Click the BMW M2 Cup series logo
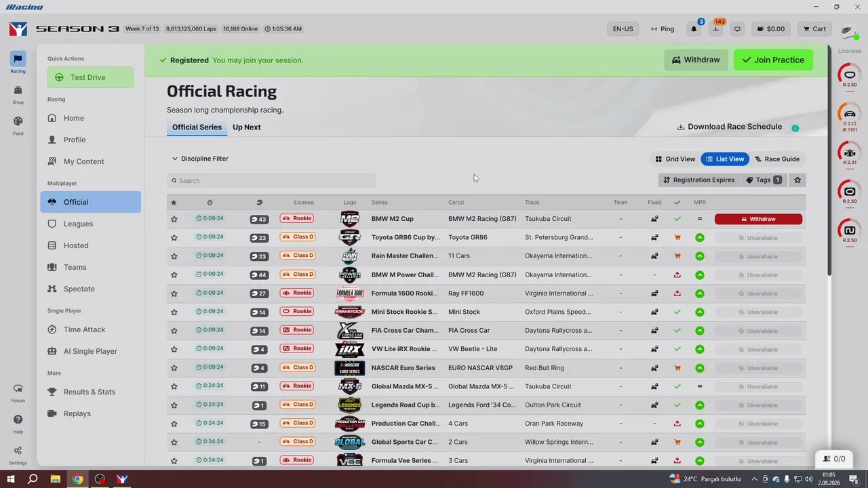Viewport: 868px width, 488px height. (x=349, y=219)
